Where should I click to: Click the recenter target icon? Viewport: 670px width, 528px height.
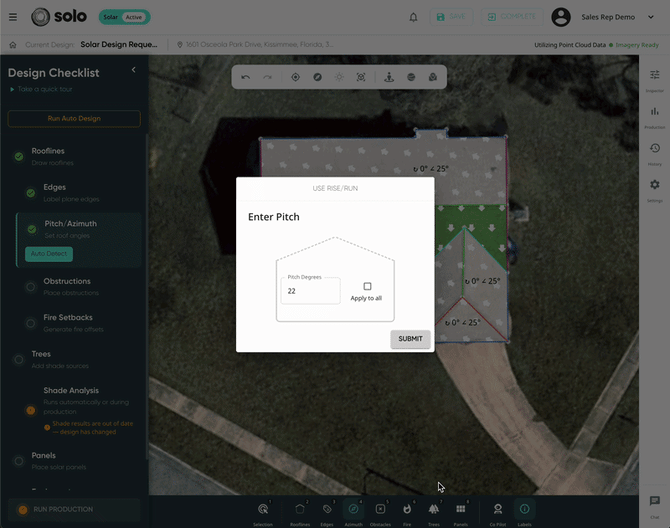click(295, 77)
